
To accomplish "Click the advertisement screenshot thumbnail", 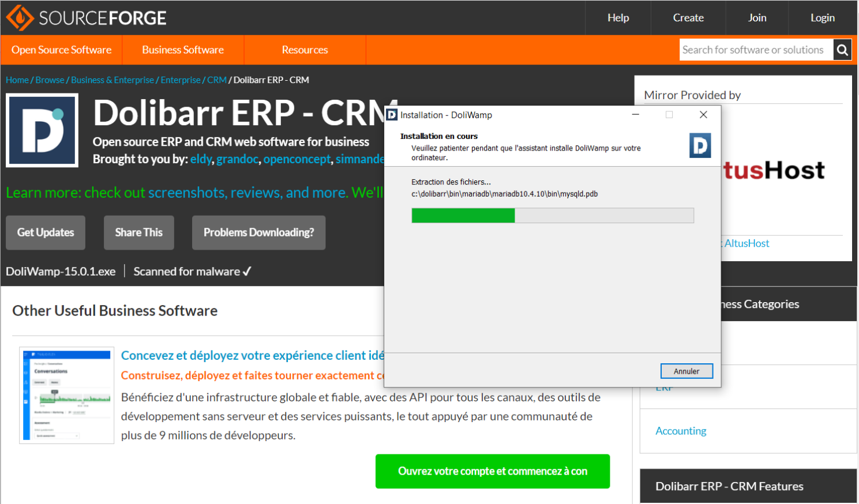I will click(x=67, y=395).
